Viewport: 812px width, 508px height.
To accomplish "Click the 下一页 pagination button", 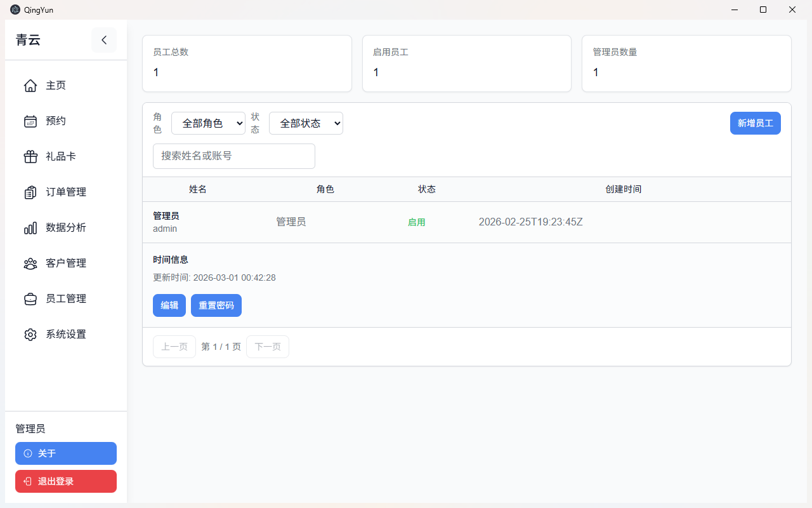I will click(268, 347).
